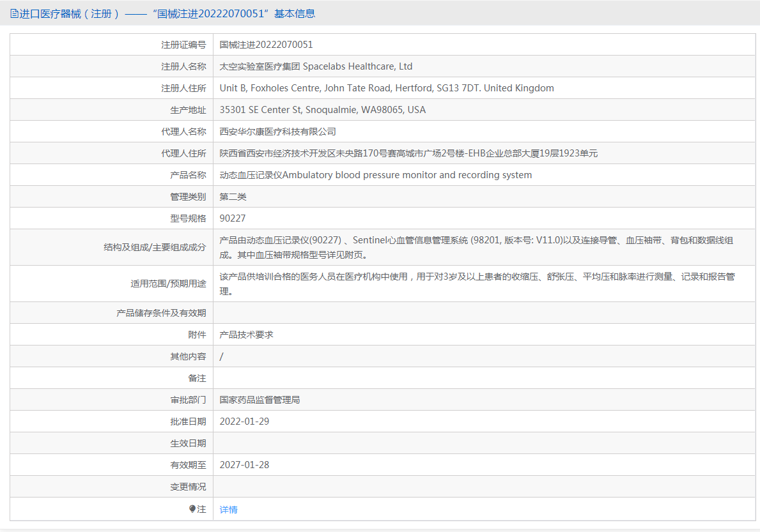Select registration number 国械注进20222070051 in the table

[x=266, y=45]
